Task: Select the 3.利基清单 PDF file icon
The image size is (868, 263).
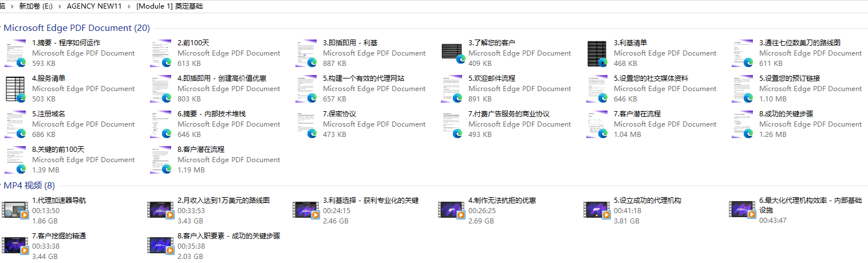Action: [x=597, y=53]
